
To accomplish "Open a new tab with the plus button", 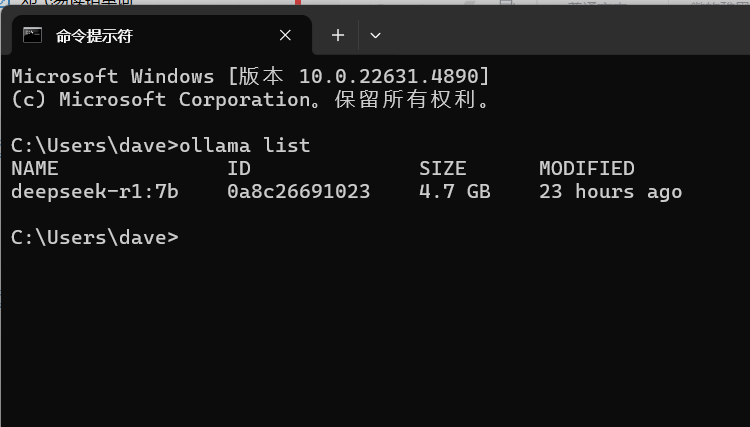I will tap(338, 35).
